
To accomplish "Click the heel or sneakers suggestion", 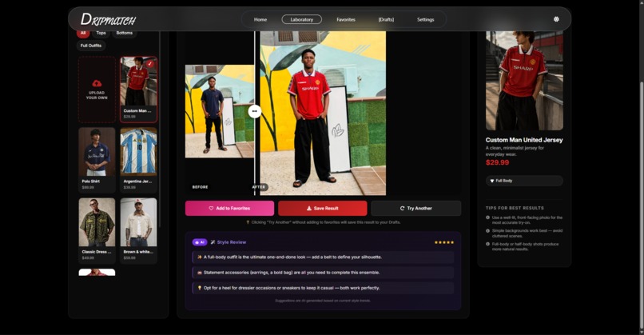I will tap(323, 288).
